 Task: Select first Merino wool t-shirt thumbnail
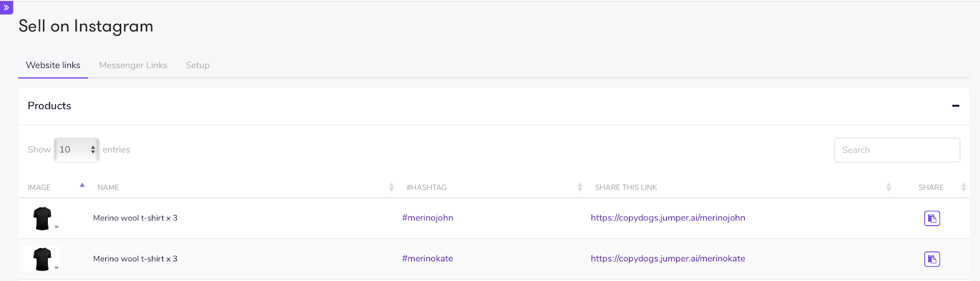pos(42,219)
